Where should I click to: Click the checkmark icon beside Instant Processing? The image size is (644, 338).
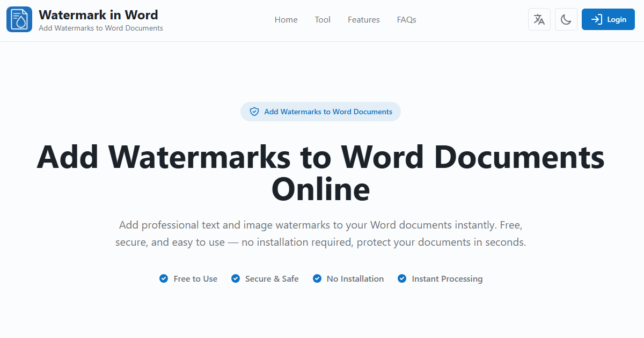point(402,278)
